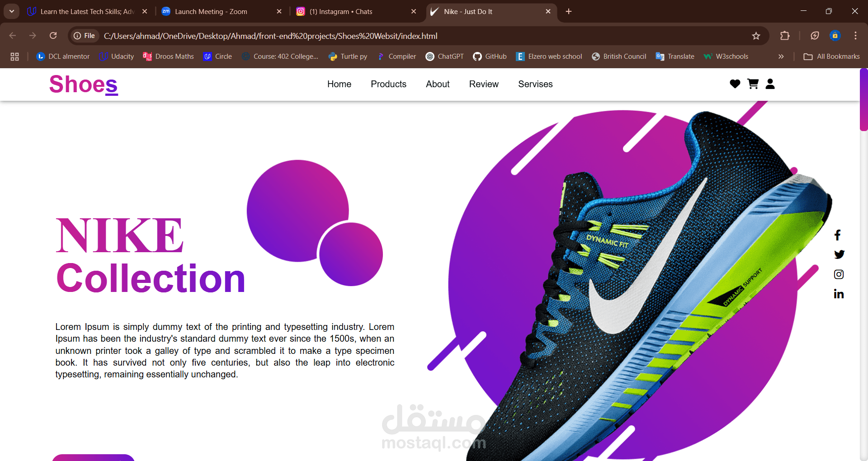
Task: Switch to the Instagram Chats tab
Action: [356, 11]
